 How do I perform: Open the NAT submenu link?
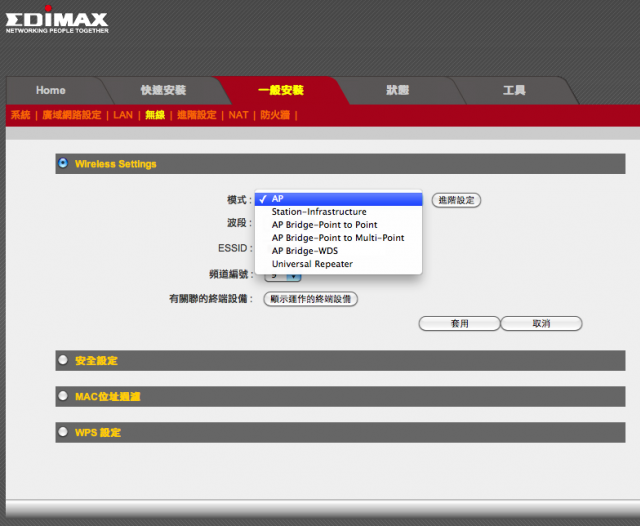(x=238, y=115)
